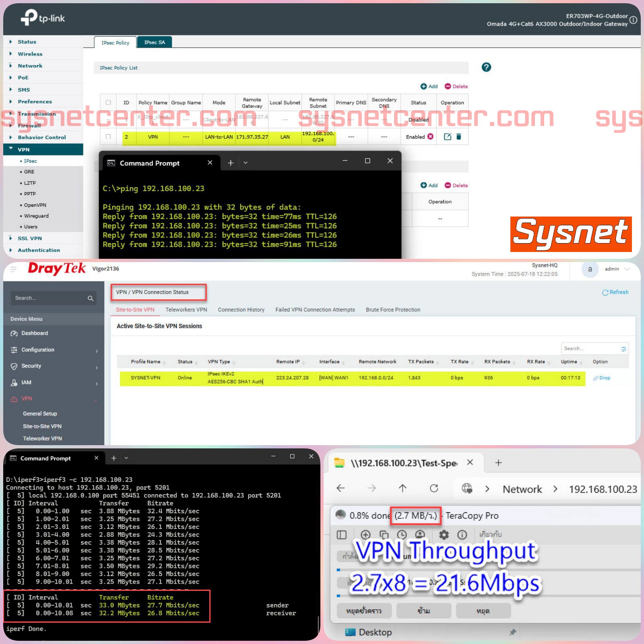Viewport: 644px width, 644px height.
Task: Open a new tab in the iperf Command Prompt
Action: coord(114,458)
